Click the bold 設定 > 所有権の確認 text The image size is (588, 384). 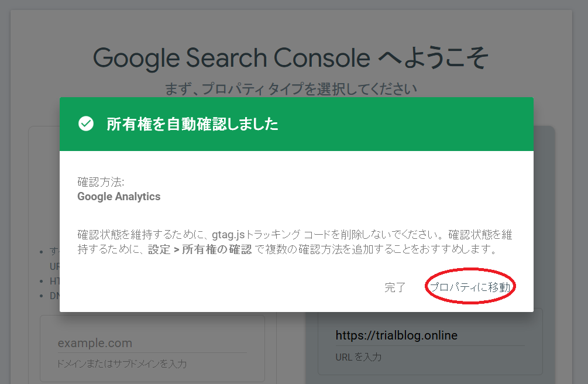(x=199, y=250)
